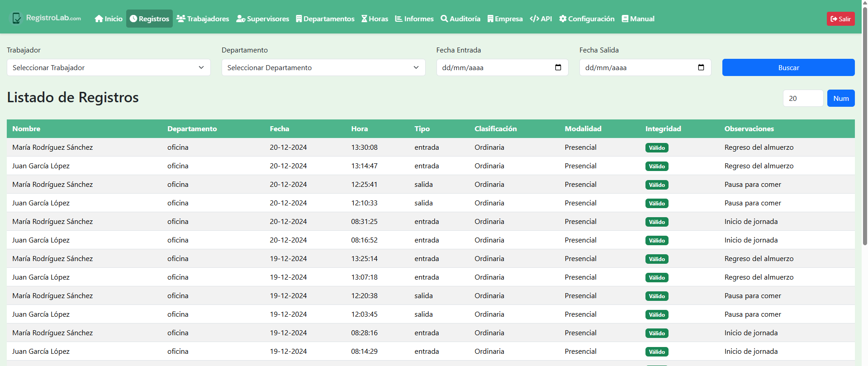868x366 pixels.
Task: Click the chart icon beside Informes
Action: click(398, 19)
